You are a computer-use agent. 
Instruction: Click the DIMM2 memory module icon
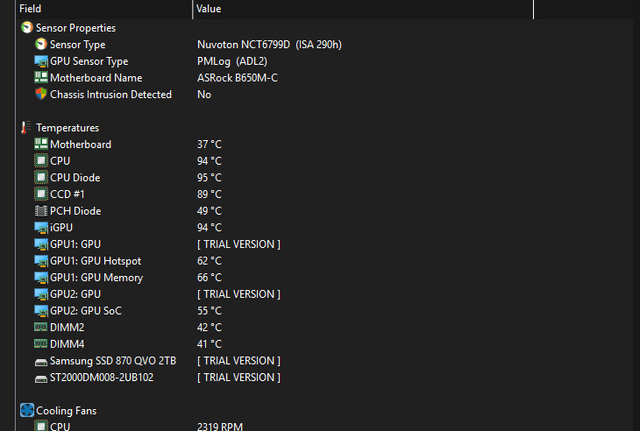pyautogui.click(x=41, y=327)
